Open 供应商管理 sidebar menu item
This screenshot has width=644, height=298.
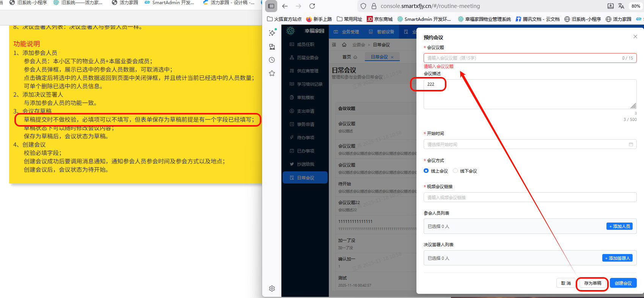[x=305, y=71]
